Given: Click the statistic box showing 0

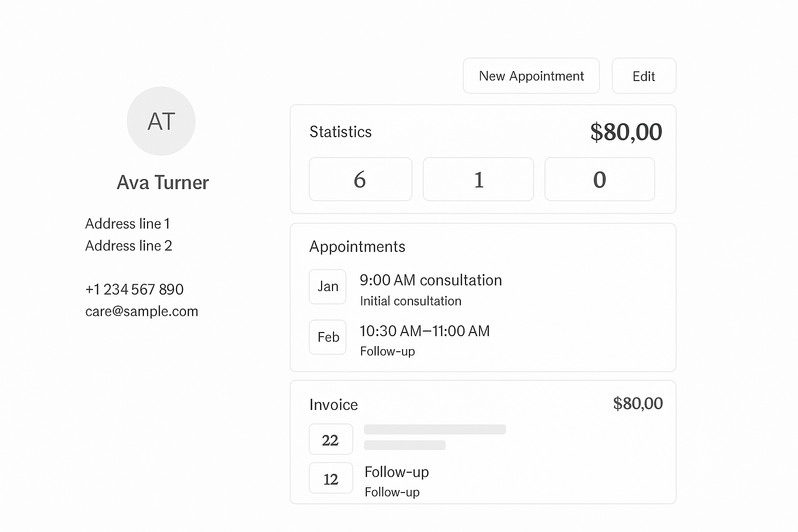Looking at the screenshot, I should point(599,179).
